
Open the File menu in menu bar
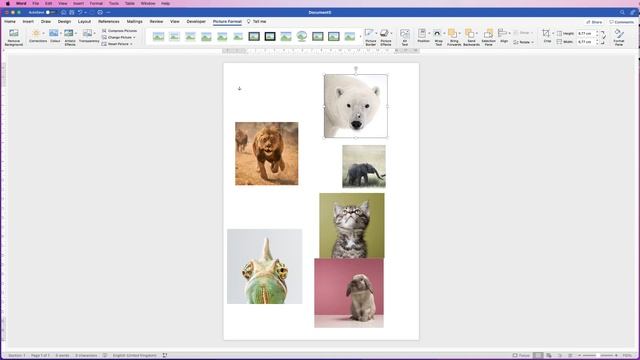[x=36, y=3]
